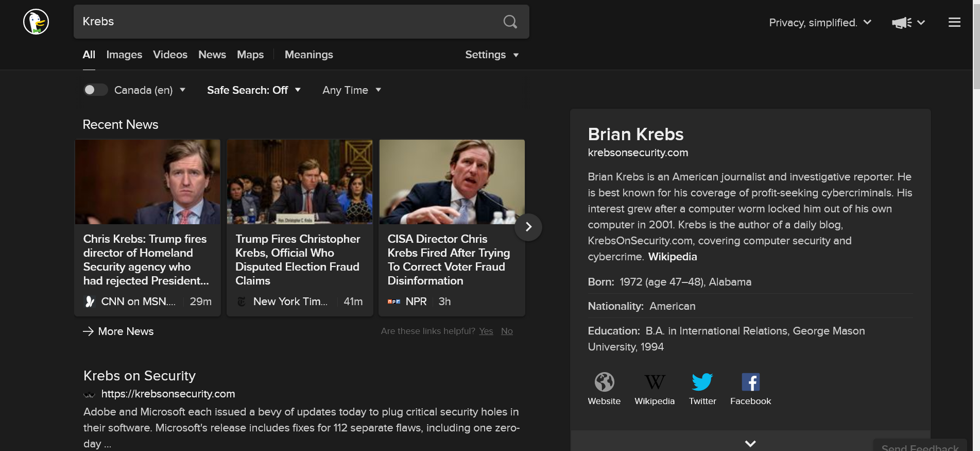This screenshot has width=980, height=451.
Task: Open the Any Time filter dropdown
Action: point(352,90)
